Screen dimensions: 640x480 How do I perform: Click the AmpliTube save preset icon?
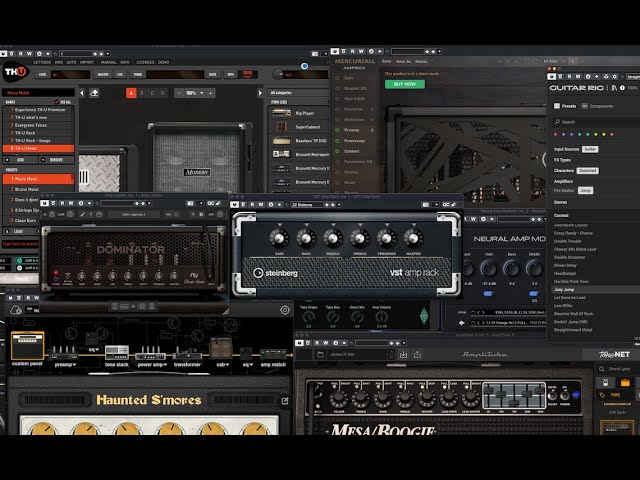[403, 354]
